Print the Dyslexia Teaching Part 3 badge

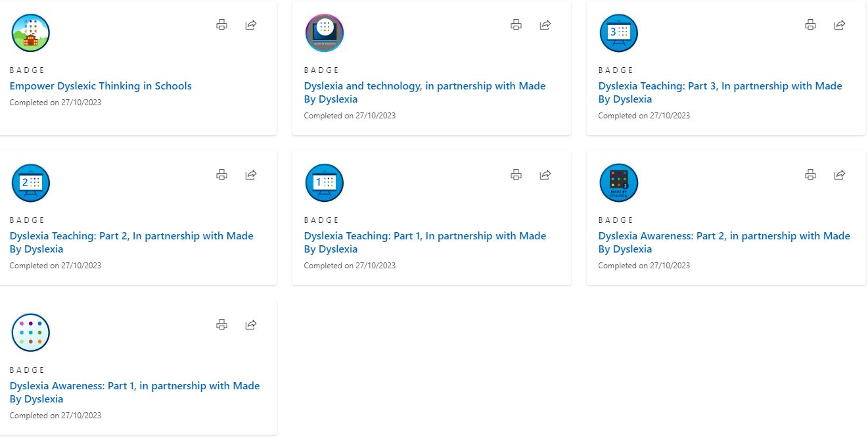pos(811,25)
